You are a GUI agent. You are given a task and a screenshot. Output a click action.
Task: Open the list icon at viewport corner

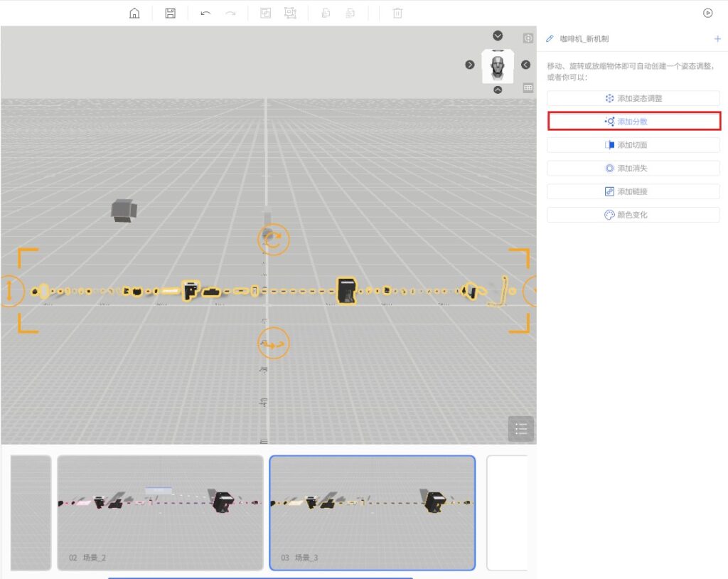point(520,428)
